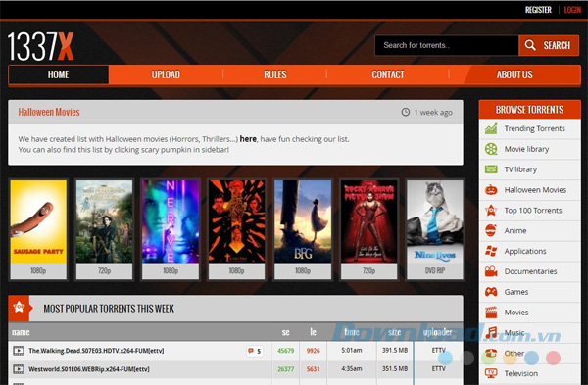The height and width of the screenshot is (385, 588).
Task: Click the Trending Torrents chart icon
Action: click(491, 129)
